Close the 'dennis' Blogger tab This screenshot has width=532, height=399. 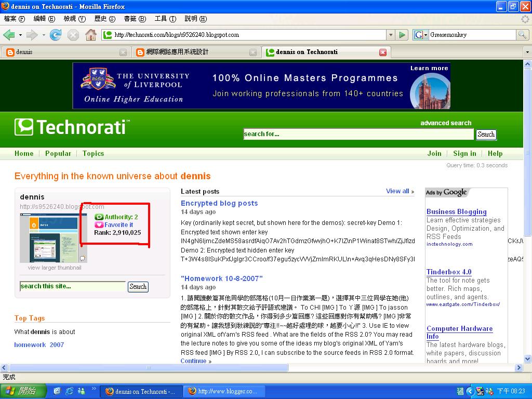tap(123, 52)
